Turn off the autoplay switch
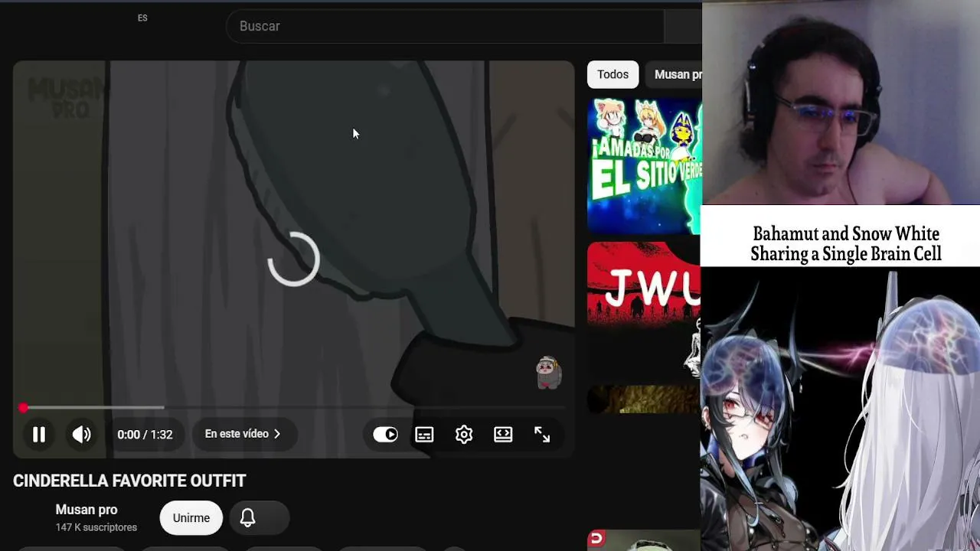 385,435
